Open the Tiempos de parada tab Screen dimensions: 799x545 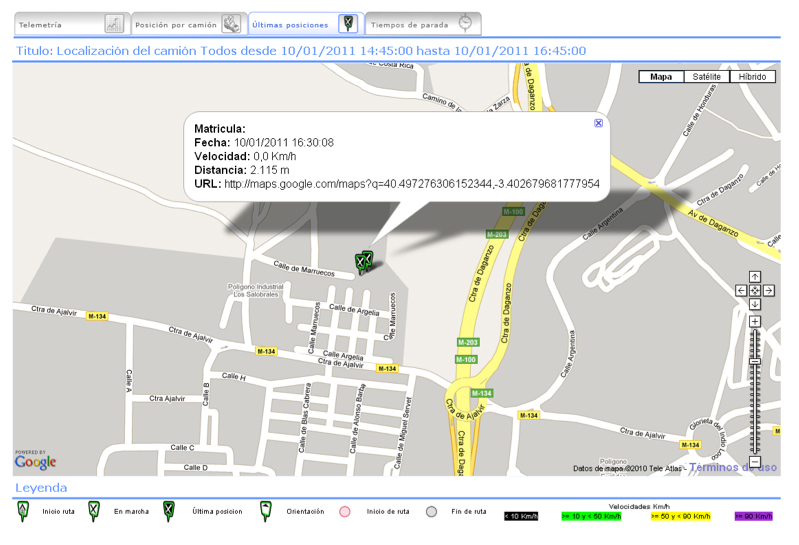423,24
